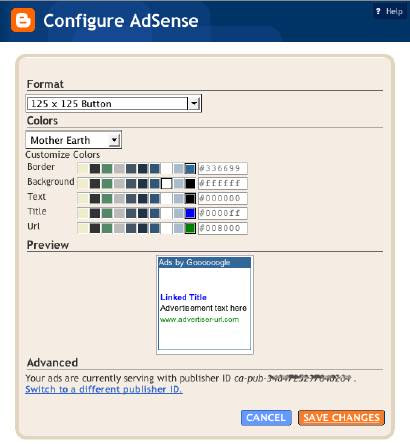This screenshot has width=410, height=444.
Task: Click the arrow on the Mother Earth dropdown
Action: [x=114, y=140]
